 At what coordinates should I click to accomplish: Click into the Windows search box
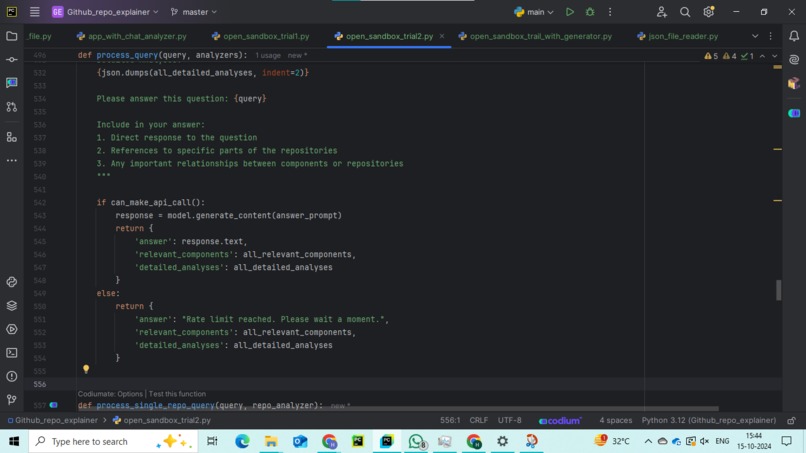coord(113,441)
